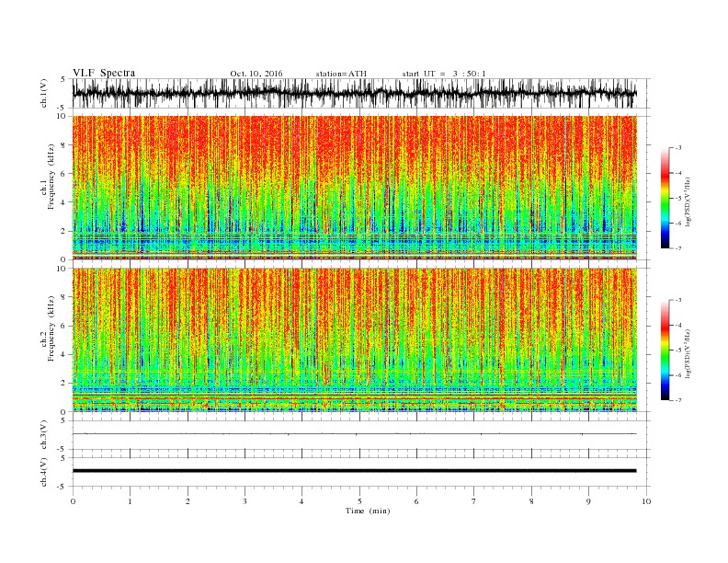Click the 'ch.1(V)' waveform axis label
This screenshot has width=728, height=563.
44,94
